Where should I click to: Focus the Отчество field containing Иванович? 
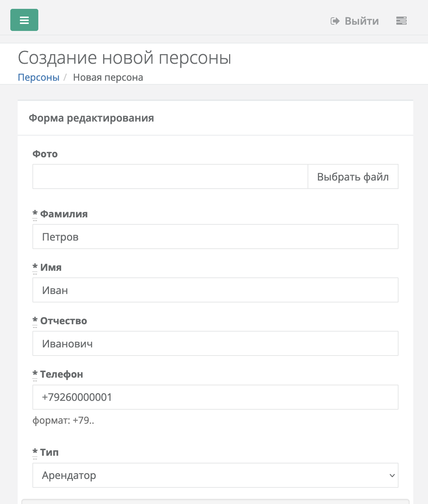pos(215,343)
